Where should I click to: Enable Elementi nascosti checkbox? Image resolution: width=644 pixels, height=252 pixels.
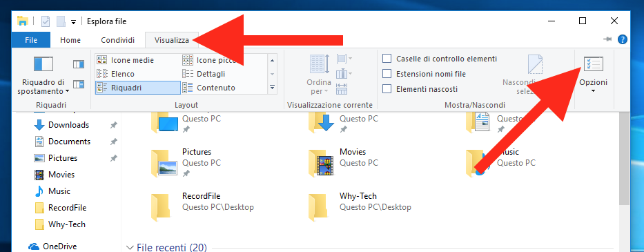(x=387, y=89)
